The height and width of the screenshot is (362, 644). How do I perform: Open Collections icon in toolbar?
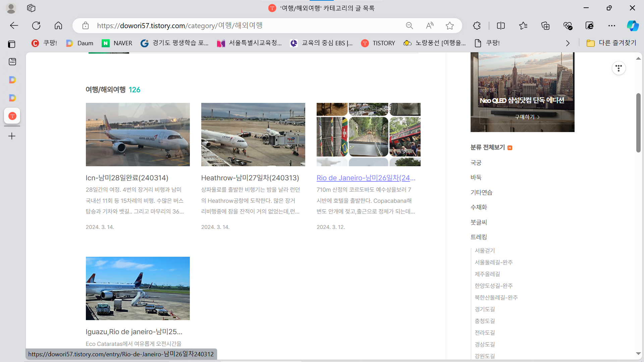[545, 25]
